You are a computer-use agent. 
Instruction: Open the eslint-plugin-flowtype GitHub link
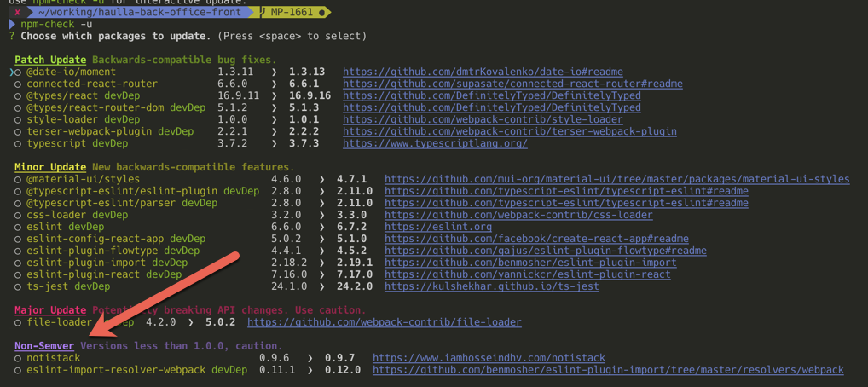click(545, 251)
